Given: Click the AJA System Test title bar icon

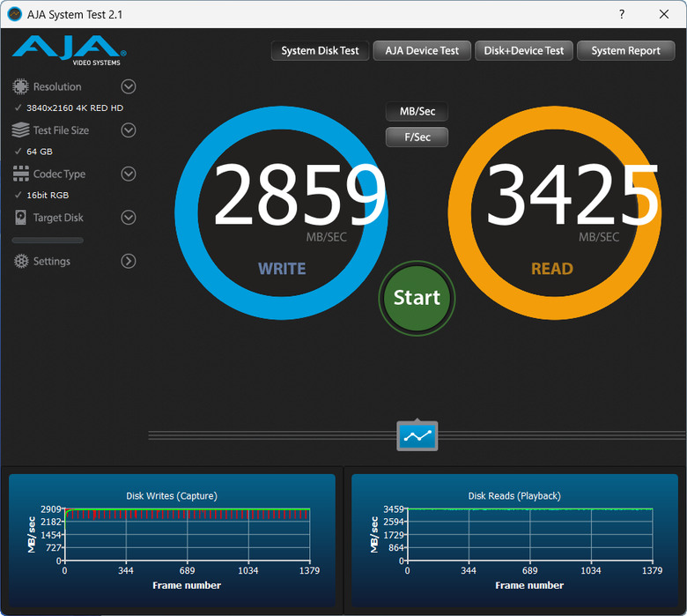Looking at the screenshot, I should coord(14,14).
